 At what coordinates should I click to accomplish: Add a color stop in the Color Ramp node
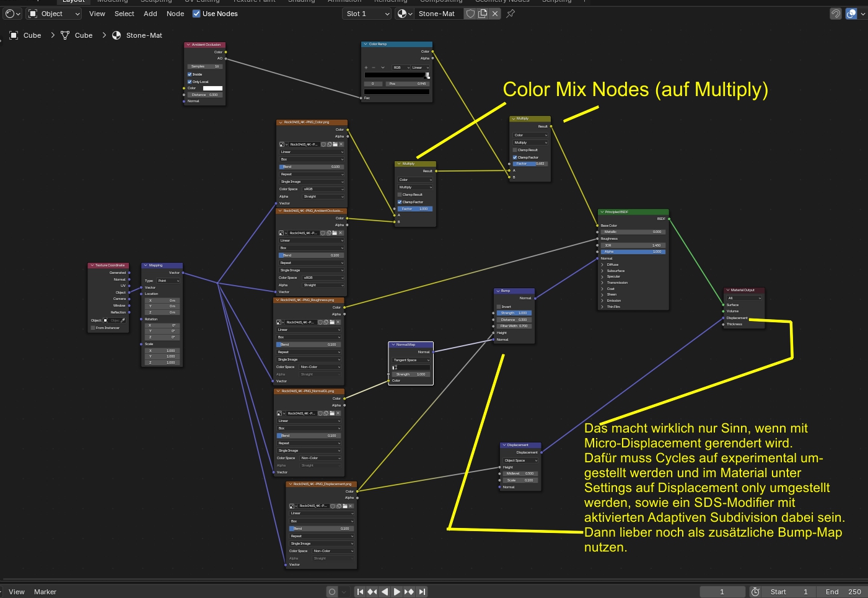366,68
